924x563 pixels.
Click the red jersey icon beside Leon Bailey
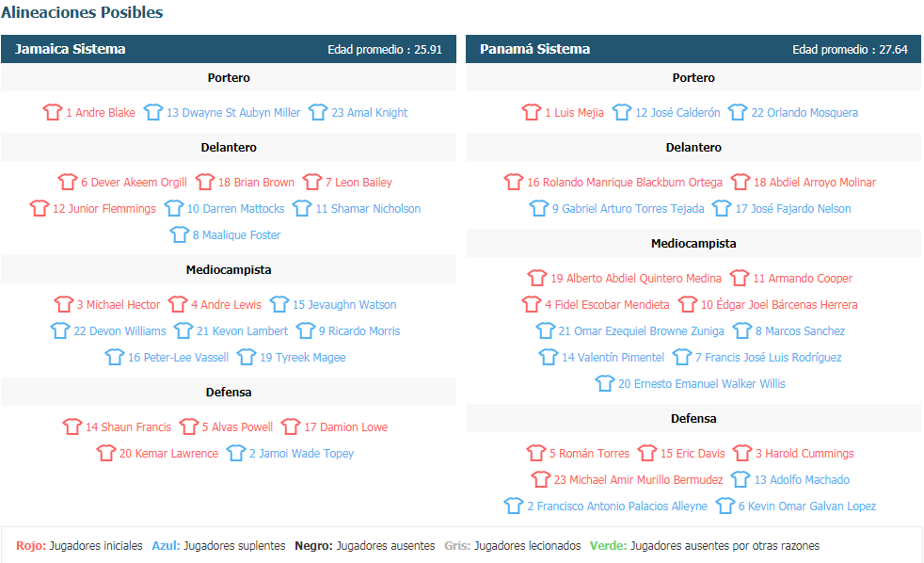tap(311, 182)
